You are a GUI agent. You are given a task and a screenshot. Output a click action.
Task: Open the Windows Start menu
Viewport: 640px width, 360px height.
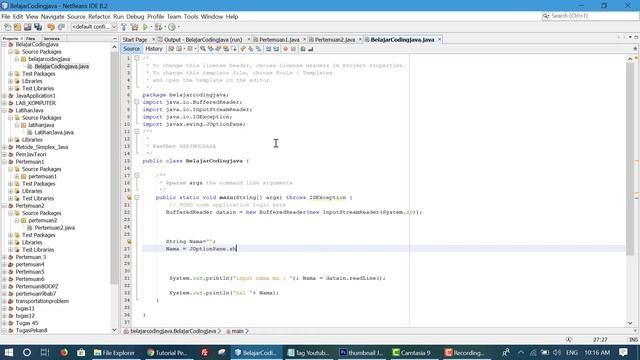(x=9, y=352)
